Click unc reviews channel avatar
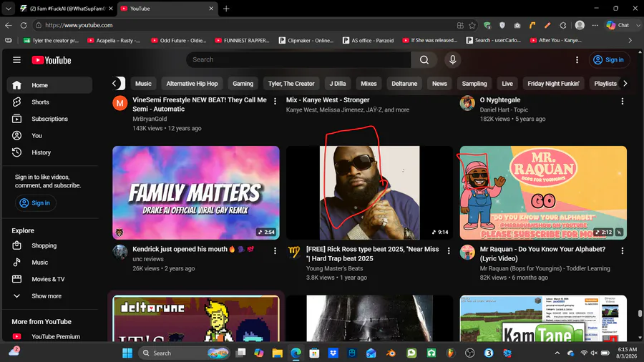Screen dimensions: 644x362 [x=120, y=253]
